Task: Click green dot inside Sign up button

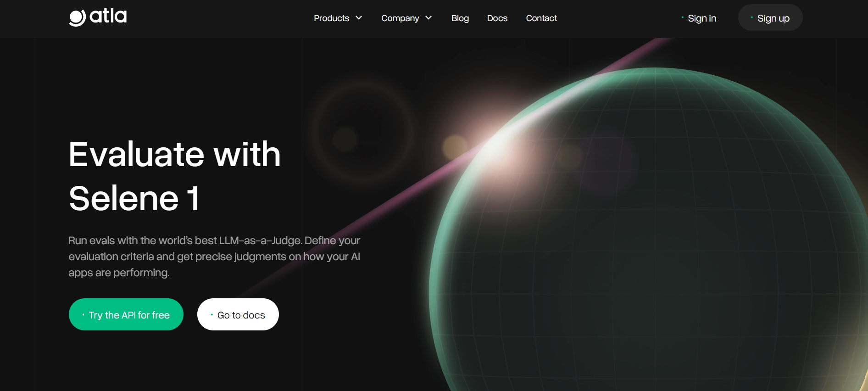Action: point(751,17)
